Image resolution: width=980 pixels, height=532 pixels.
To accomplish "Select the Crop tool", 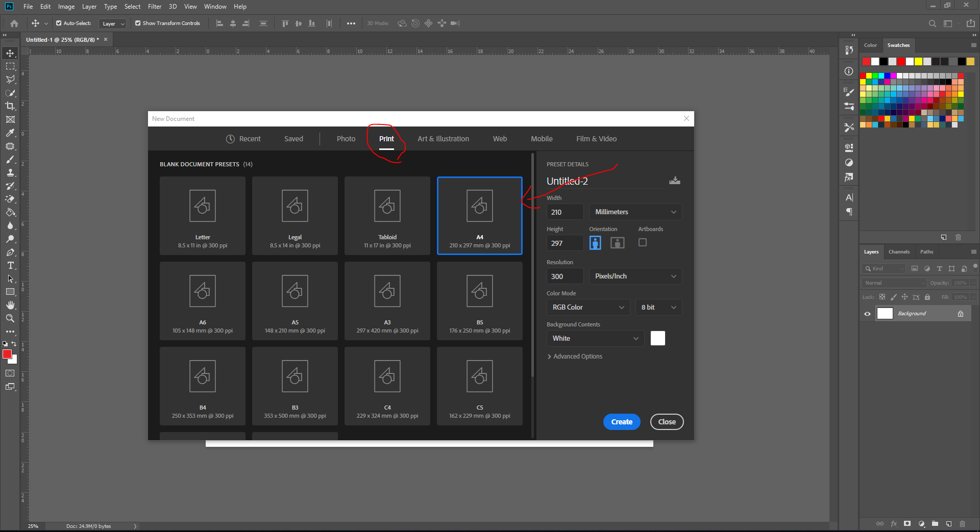I will (x=10, y=106).
